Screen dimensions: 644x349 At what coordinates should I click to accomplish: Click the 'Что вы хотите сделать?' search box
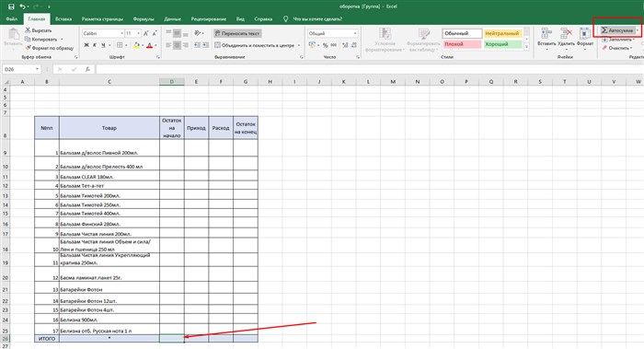pyautogui.click(x=317, y=19)
